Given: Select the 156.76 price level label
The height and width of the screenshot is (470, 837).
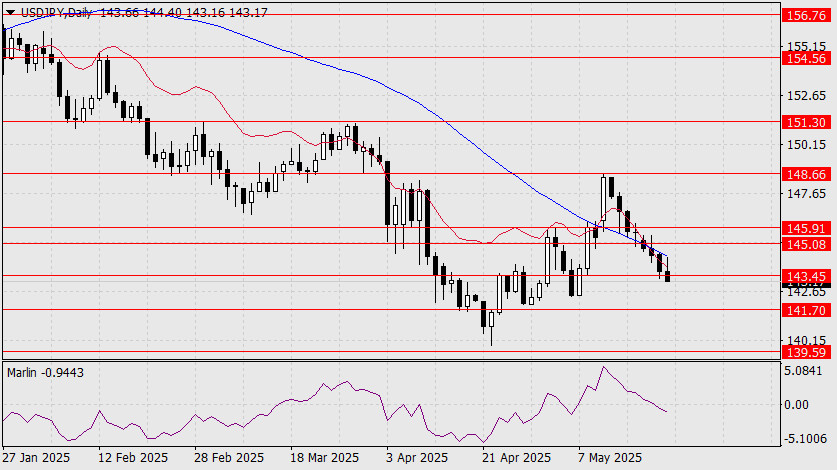Looking at the screenshot, I should [x=806, y=15].
